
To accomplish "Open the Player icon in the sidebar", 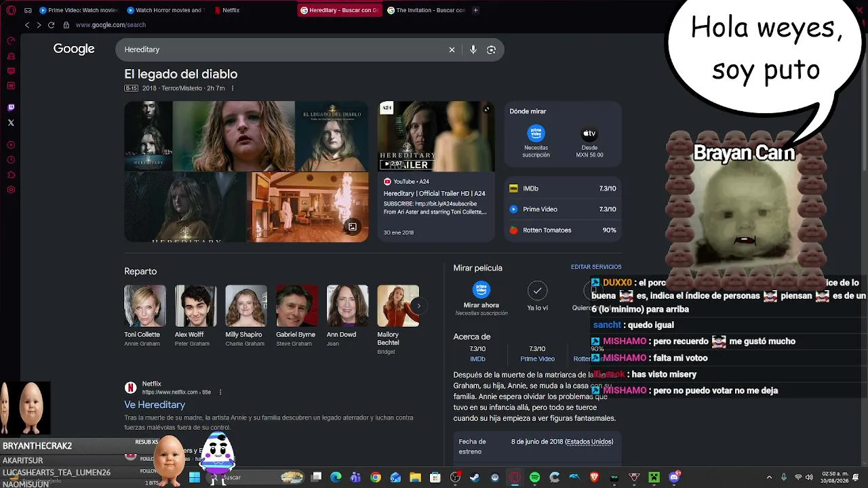I will [11, 144].
